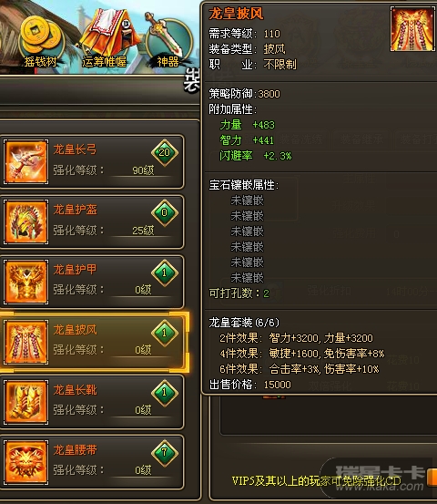Select the 龙皇披风 cloak icon in list

[26, 342]
